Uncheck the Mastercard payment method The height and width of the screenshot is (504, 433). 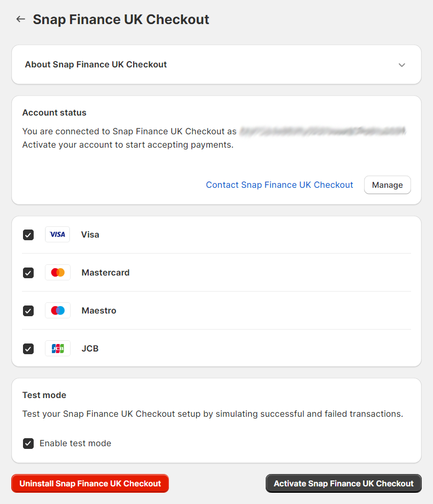click(28, 272)
